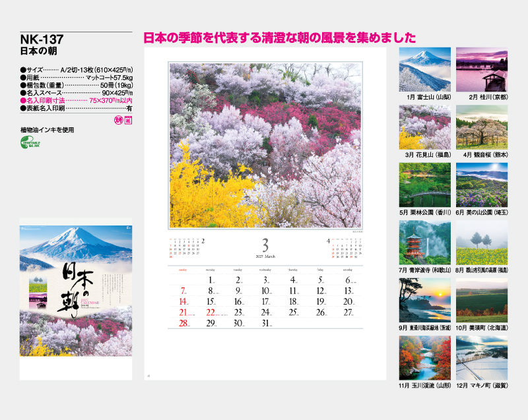Screen dimensions: 528x420
Task: Open the February Katsura River thumbnail
Action: 482,69
